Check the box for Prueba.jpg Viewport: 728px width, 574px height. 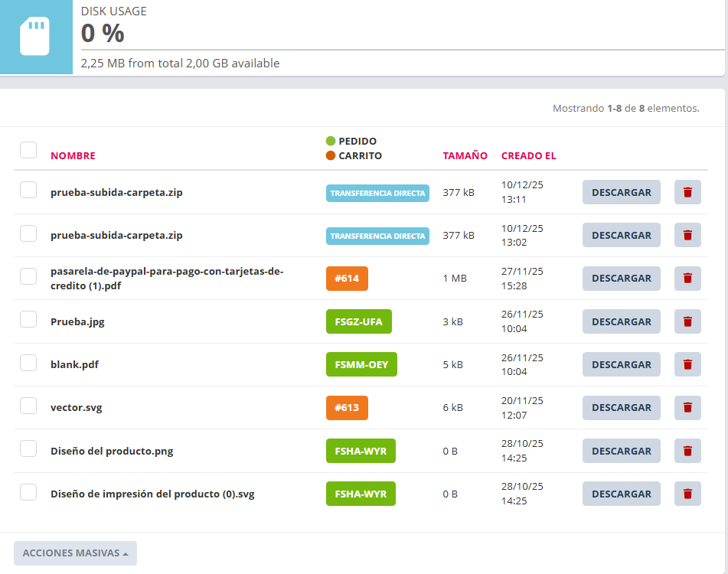tap(28, 319)
